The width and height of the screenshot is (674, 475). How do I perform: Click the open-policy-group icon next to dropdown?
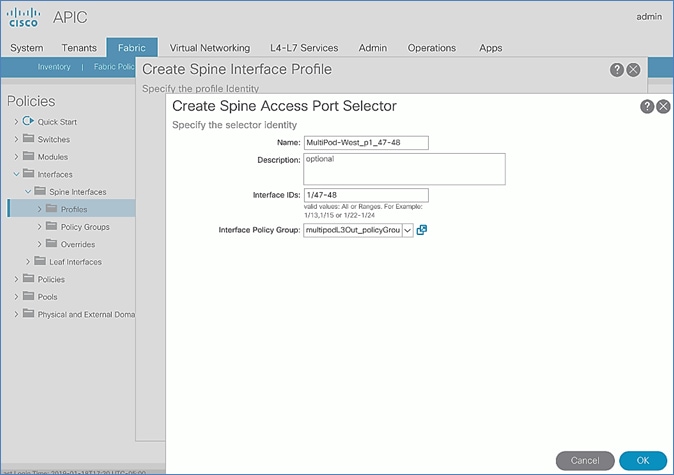pos(422,230)
